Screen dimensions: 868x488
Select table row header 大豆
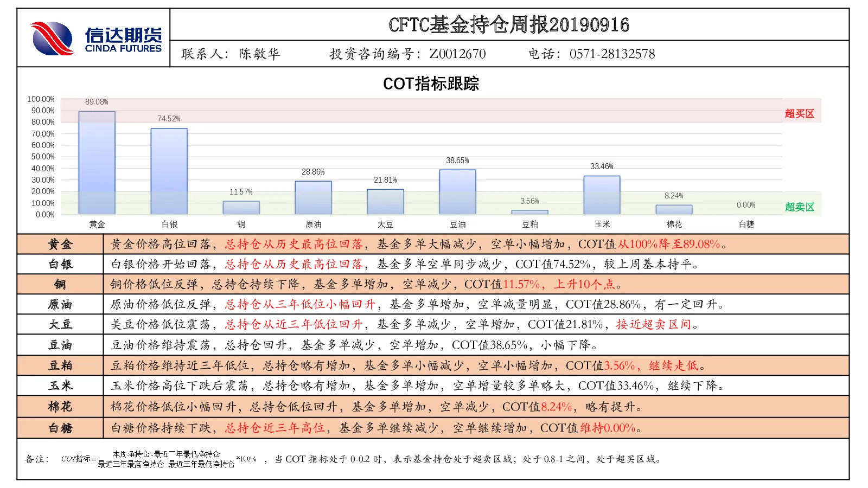(x=60, y=324)
